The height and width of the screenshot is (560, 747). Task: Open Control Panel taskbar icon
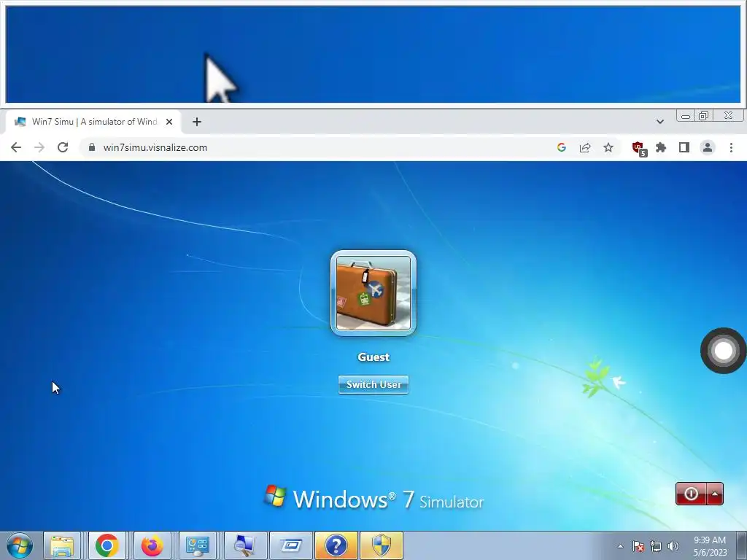coord(197,545)
